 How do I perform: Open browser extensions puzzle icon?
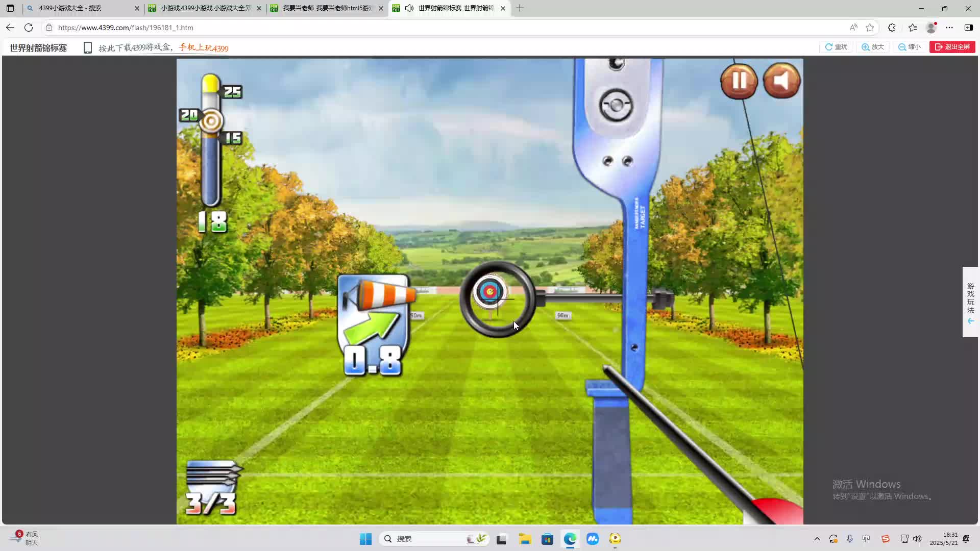click(892, 28)
